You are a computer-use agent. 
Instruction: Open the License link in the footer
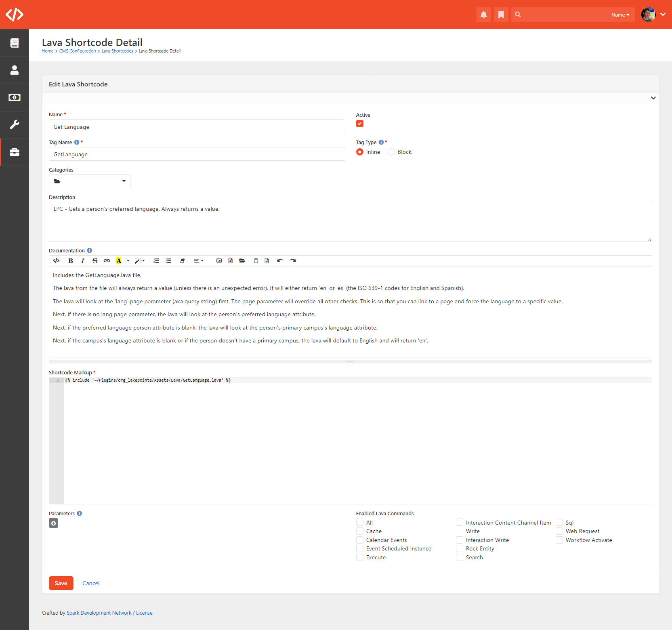tap(144, 613)
